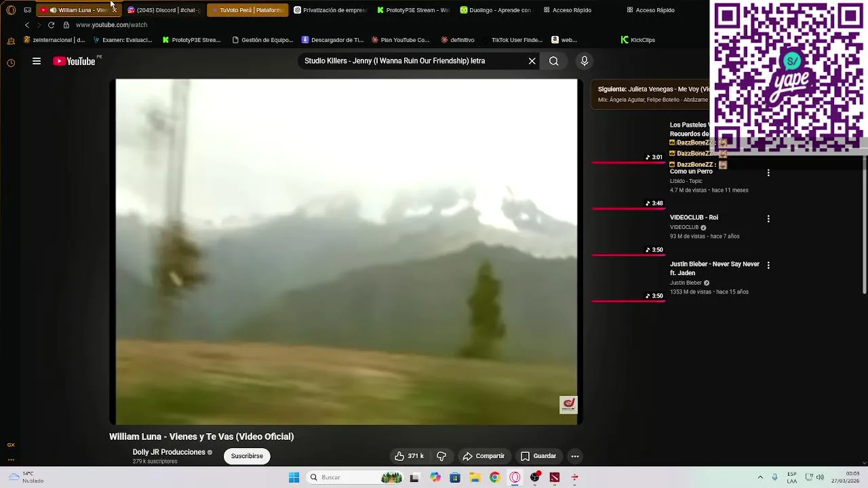Open the Dota 2 taskbar icon
Screen dimensions: 868x488
tap(555, 478)
